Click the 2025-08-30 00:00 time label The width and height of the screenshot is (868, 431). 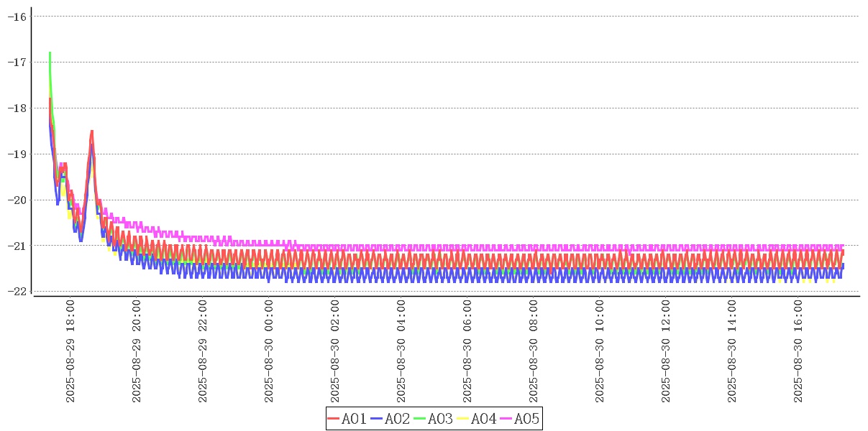[269, 351]
